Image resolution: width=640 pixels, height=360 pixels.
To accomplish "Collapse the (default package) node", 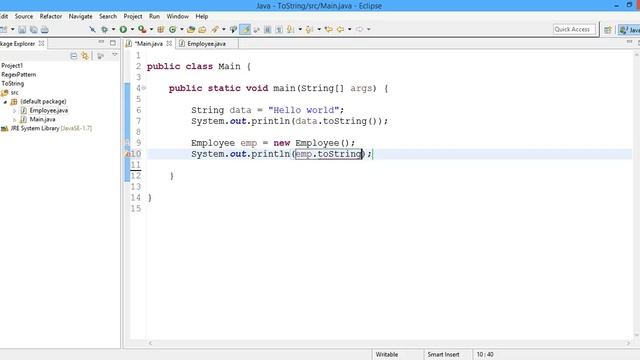I will click(5, 102).
